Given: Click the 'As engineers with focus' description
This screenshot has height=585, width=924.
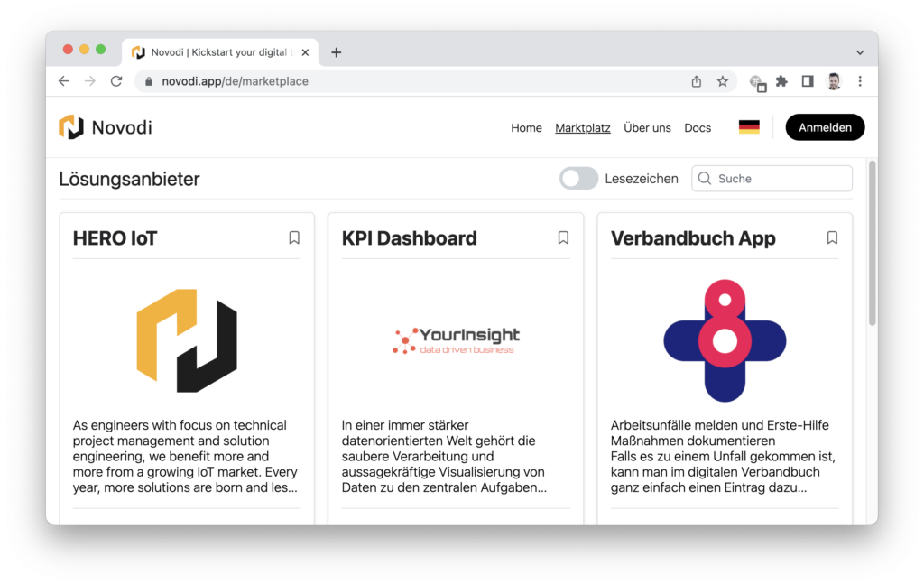Looking at the screenshot, I should [186, 457].
